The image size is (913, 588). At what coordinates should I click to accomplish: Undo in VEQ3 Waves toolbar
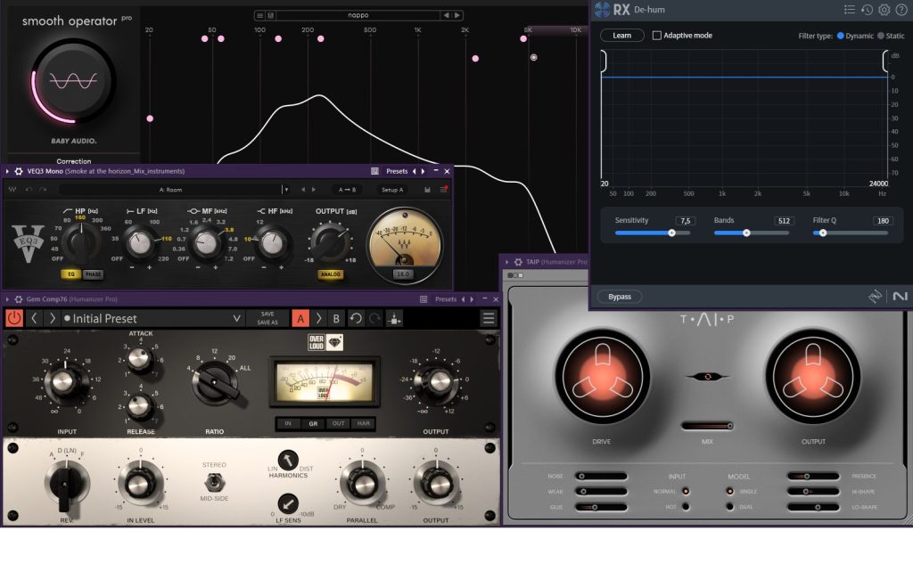pyautogui.click(x=29, y=190)
